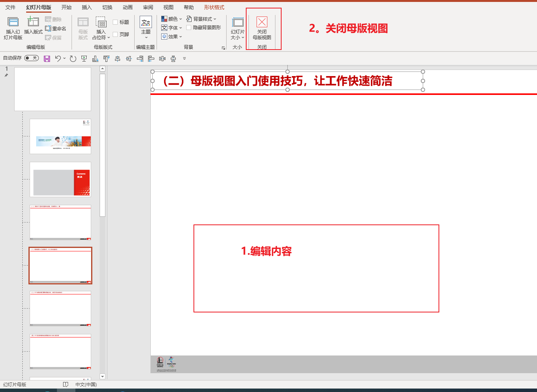Tick the Footers checkbox
Image resolution: width=537 pixels, height=392 pixels.
click(115, 34)
